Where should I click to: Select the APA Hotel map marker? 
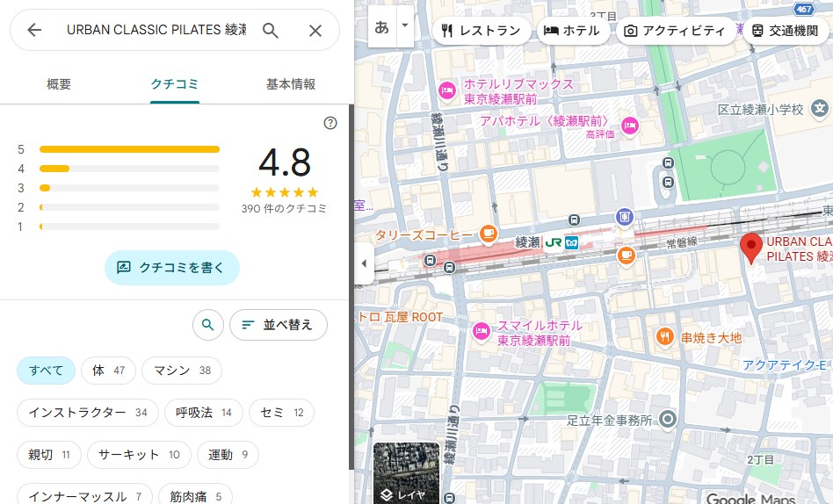[628, 126]
